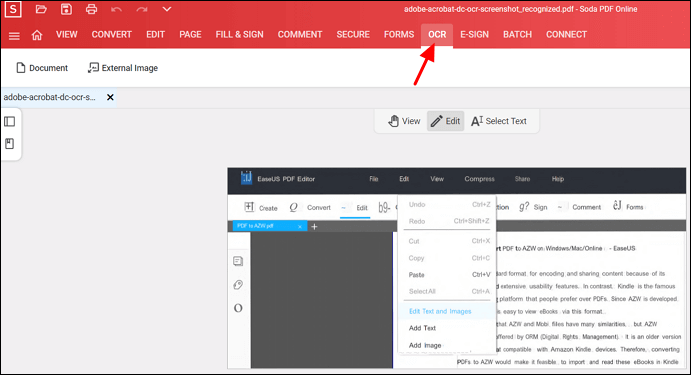Open the View menu in EaseUS

[x=437, y=179]
